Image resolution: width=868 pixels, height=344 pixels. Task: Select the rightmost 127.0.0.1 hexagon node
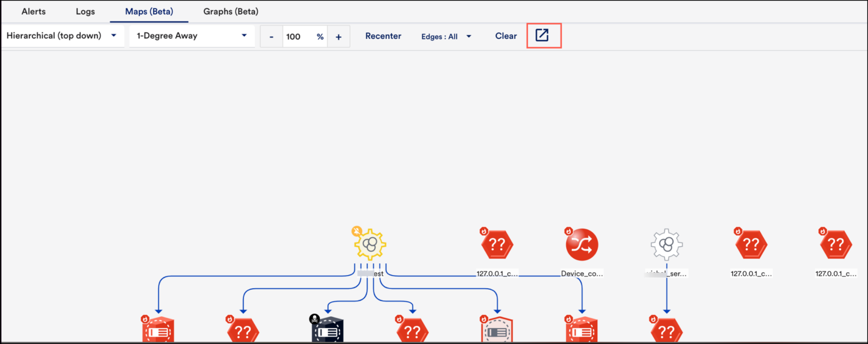pos(836,244)
